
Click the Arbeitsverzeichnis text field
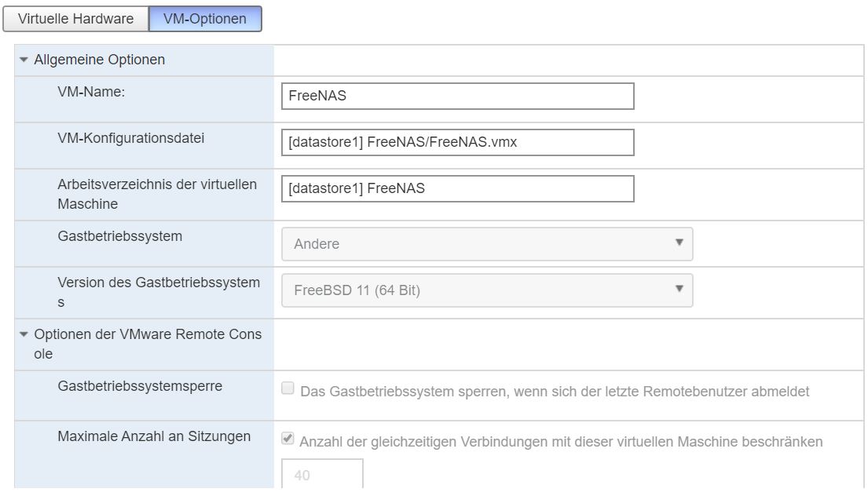[x=457, y=188]
